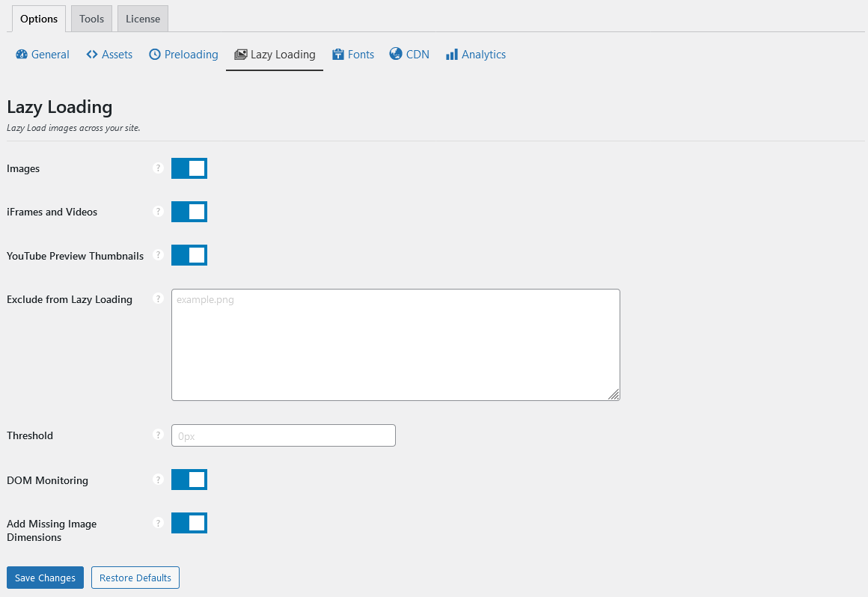Turn off YouTube Preview Thumbnails switch
Image resolution: width=868 pixels, height=597 pixels.
pyautogui.click(x=189, y=255)
